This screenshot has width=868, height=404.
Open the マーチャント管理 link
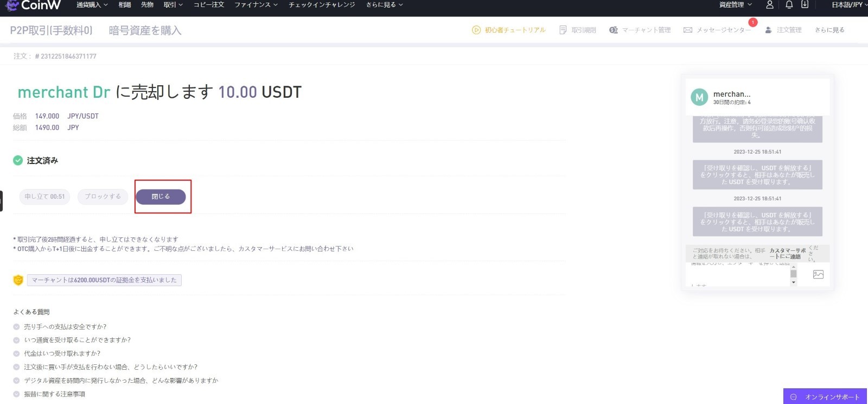[646, 30]
